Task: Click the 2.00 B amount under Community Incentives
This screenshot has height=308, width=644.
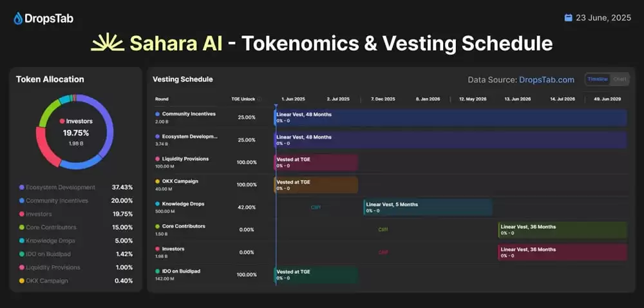Action: click(162, 122)
